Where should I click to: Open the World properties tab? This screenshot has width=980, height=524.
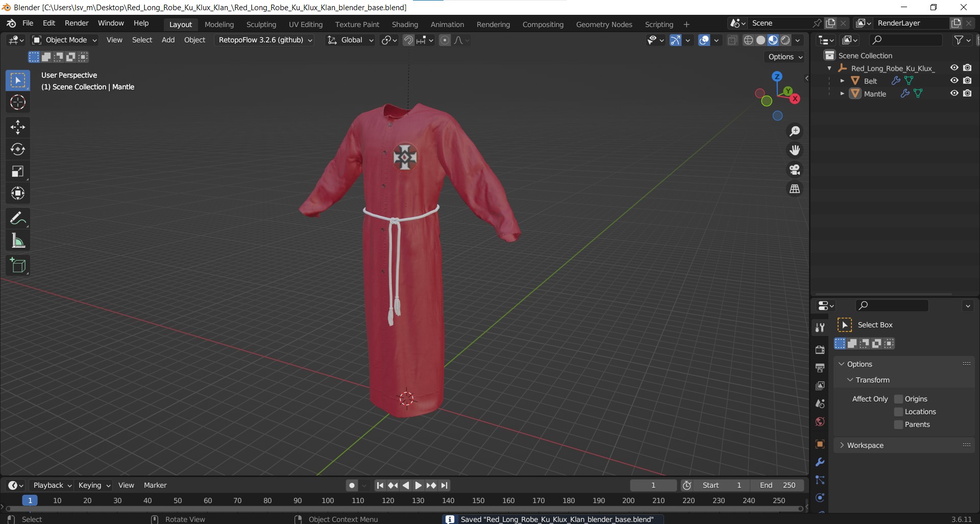(820, 421)
